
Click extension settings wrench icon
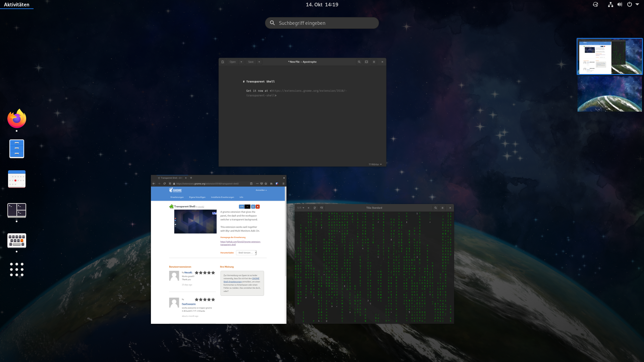(253, 207)
